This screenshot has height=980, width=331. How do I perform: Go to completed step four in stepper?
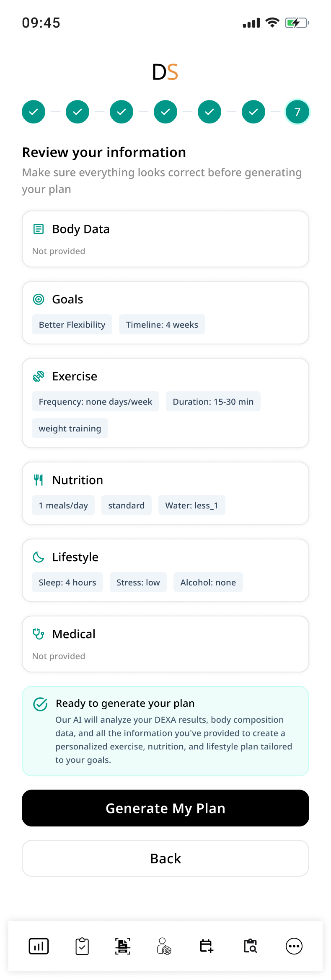tap(165, 112)
